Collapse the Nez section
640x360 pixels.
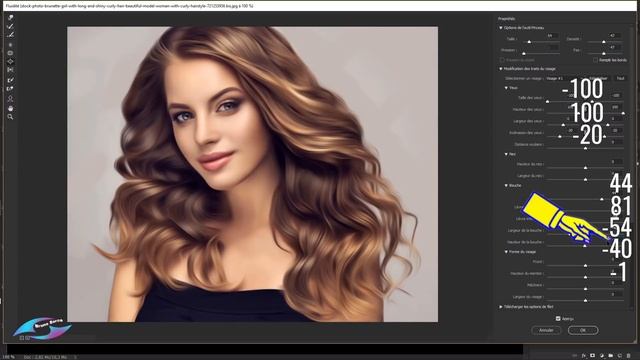pos(506,154)
